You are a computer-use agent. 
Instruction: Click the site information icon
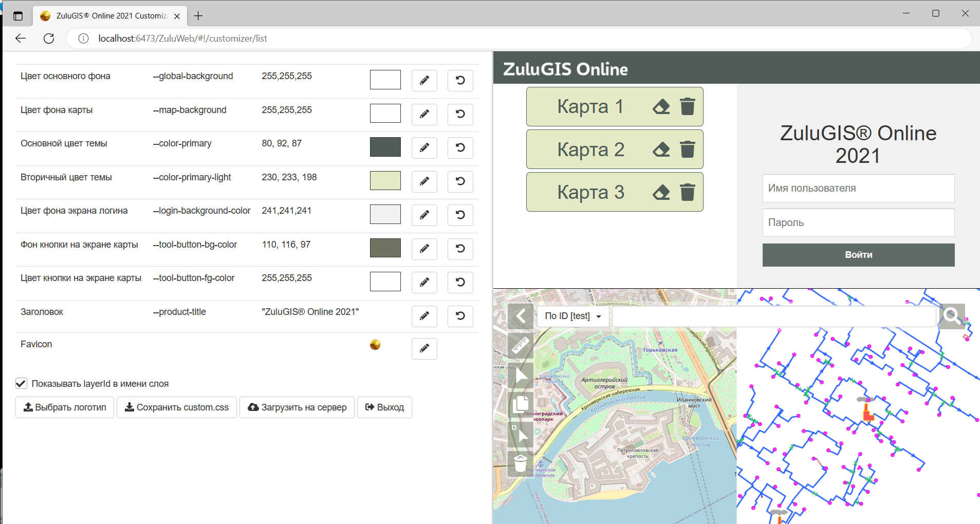pyautogui.click(x=83, y=39)
